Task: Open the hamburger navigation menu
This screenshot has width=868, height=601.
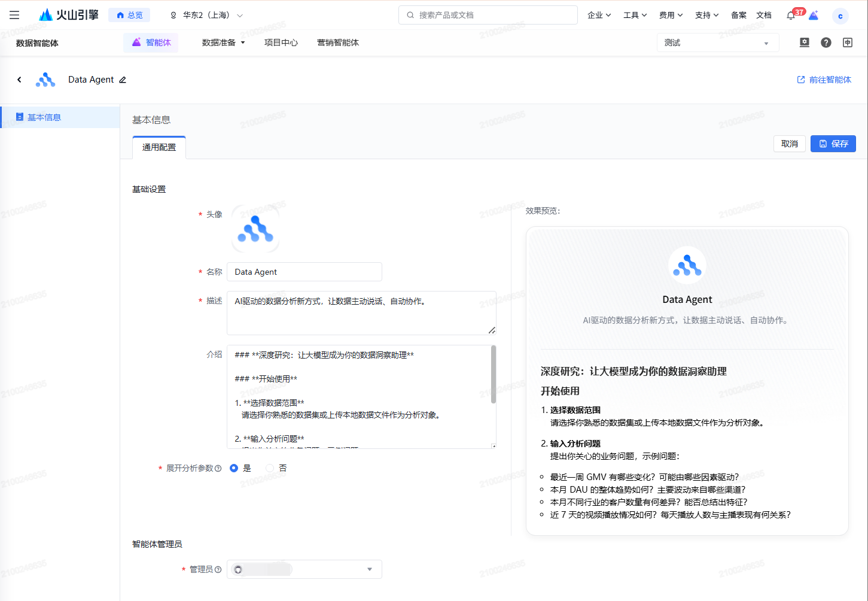Action: click(14, 15)
